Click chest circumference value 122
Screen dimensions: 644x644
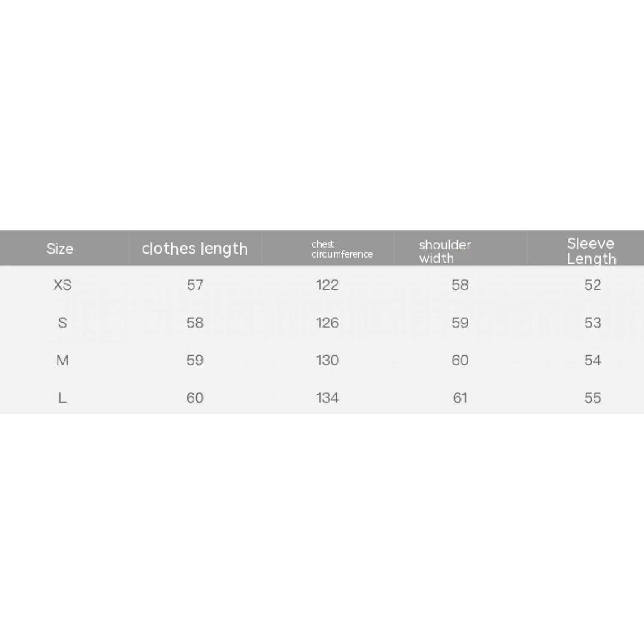click(x=327, y=285)
